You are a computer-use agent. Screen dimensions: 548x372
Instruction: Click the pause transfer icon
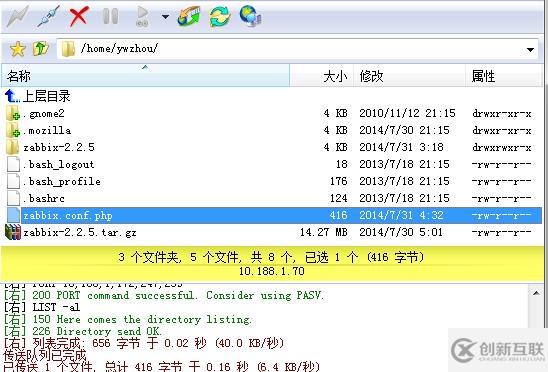pyautogui.click(x=110, y=16)
